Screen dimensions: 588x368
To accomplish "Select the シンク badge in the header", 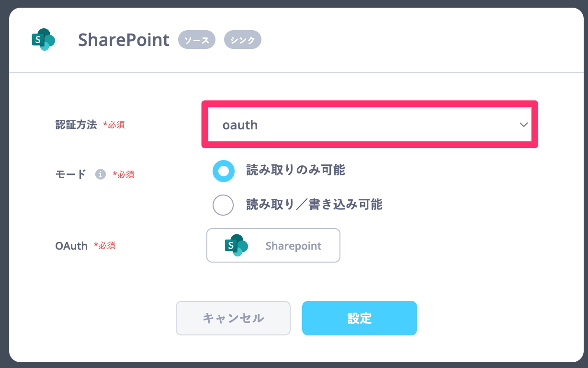I will [x=242, y=40].
